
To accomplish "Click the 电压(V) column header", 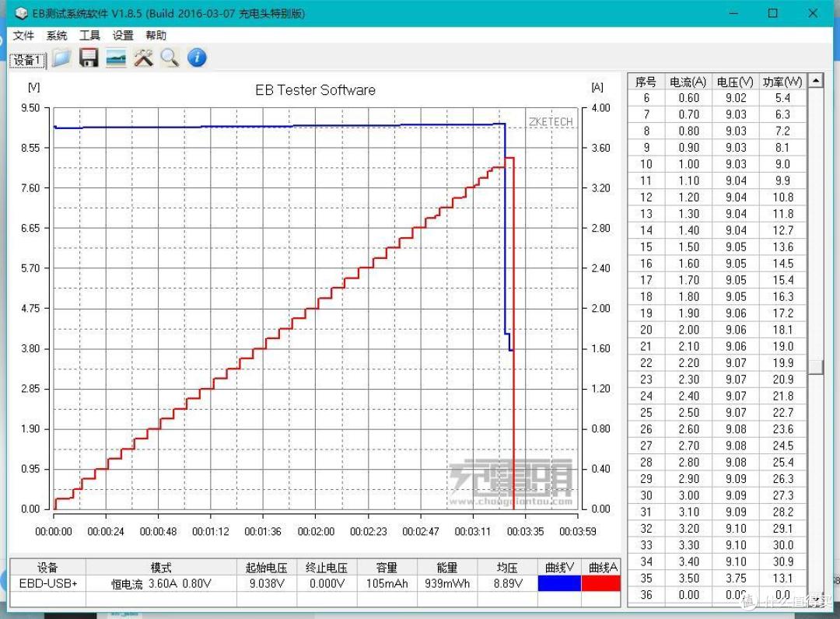I will coord(735,82).
